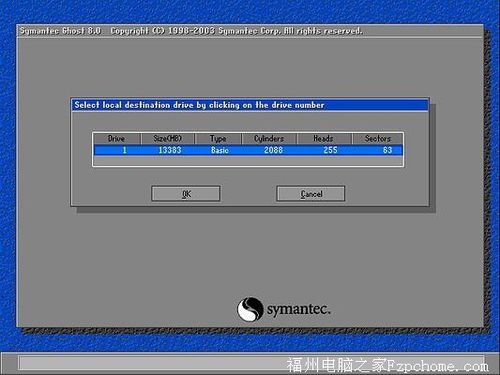Click the Type column header
The image size is (500, 375).
(218, 138)
